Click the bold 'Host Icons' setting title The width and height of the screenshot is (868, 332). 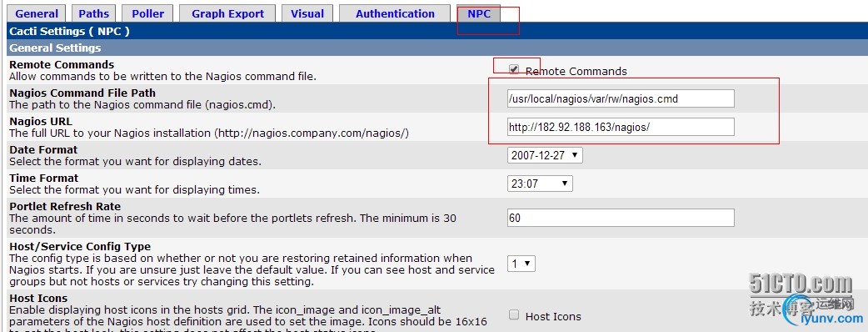coord(38,298)
